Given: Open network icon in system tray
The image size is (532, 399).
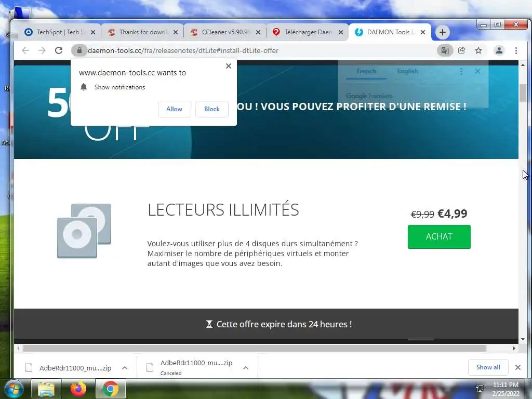Looking at the screenshot, I should pos(480,389).
